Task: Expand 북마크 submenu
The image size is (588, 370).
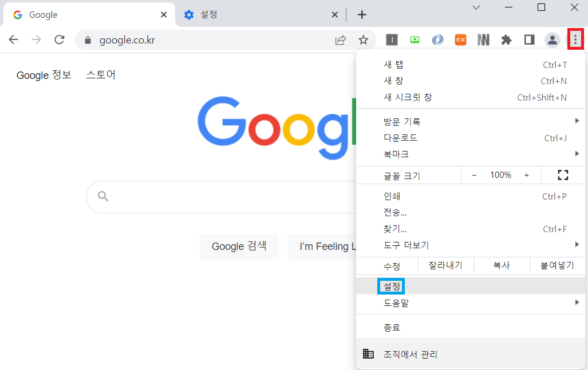Action: click(x=471, y=154)
